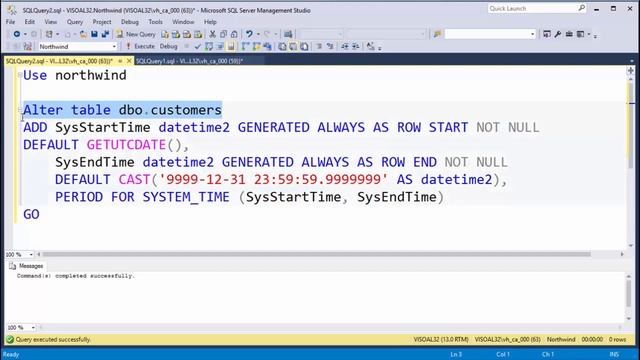Undo the last action with the Undo icon
The width and height of the screenshot is (640, 360).
tap(249, 34)
